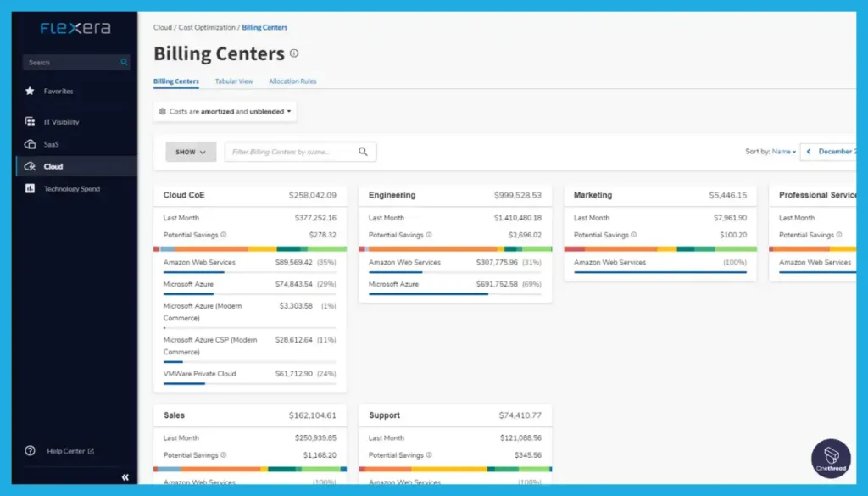This screenshot has height=496, width=868.
Task: Open the Engineering billing center
Action: tap(392, 195)
